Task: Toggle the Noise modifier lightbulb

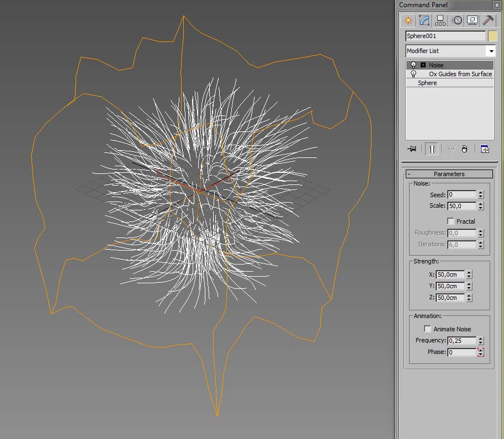Action: pos(413,65)
